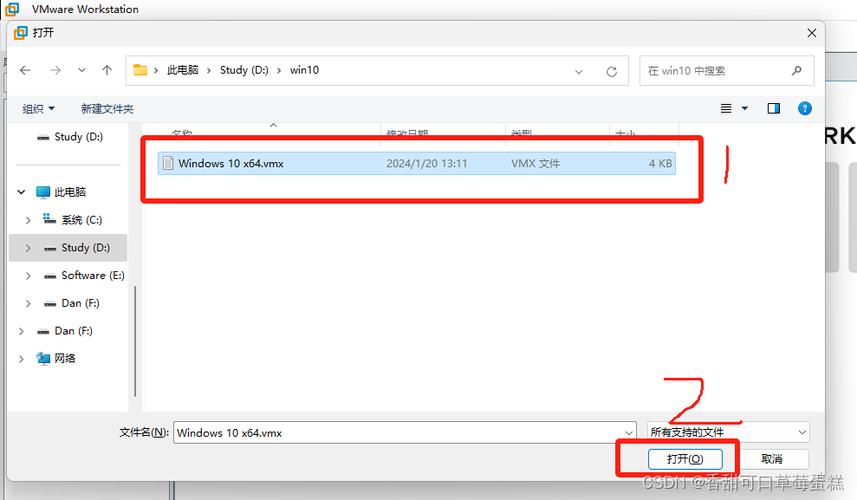The height and width of the screenshot is (500, 857).
Task: Open the file type filter dropdown
Action: tap(728, 432)
